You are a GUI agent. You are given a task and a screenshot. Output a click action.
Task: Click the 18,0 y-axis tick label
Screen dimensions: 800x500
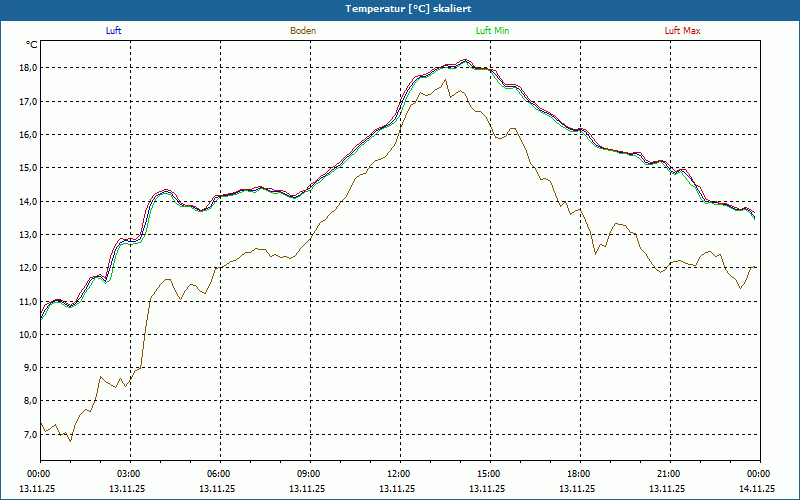[27, 68]
